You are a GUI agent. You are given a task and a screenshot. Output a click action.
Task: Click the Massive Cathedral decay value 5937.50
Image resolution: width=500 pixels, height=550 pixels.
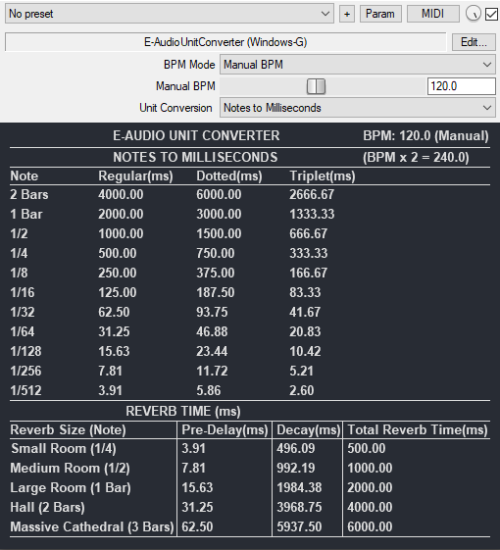pos(299,527)
